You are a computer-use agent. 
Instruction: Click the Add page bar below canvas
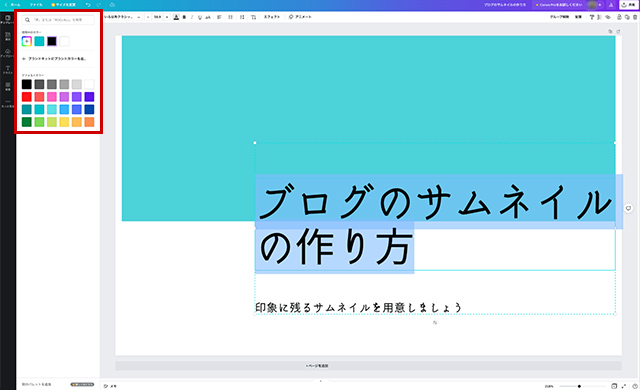368,366
